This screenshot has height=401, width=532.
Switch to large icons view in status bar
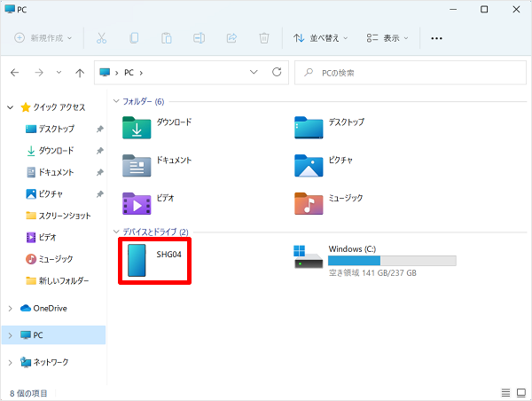point(520,393)
